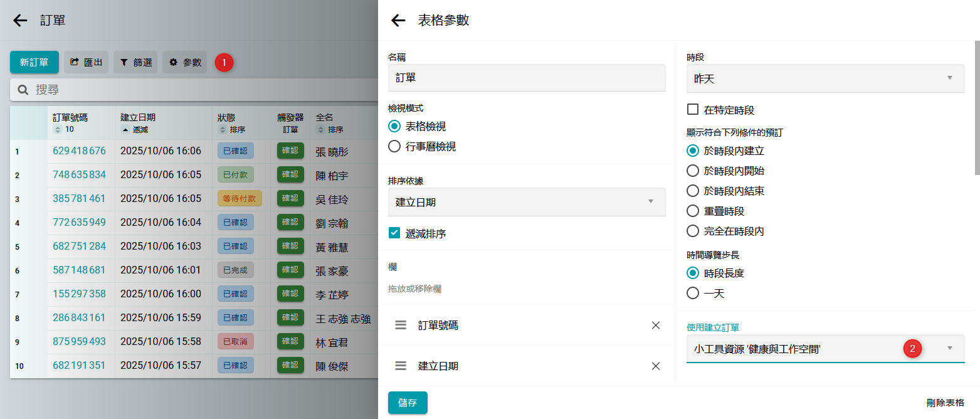Open the 排序依據 dropdown
980x419 pixels.
click(526, 202)
